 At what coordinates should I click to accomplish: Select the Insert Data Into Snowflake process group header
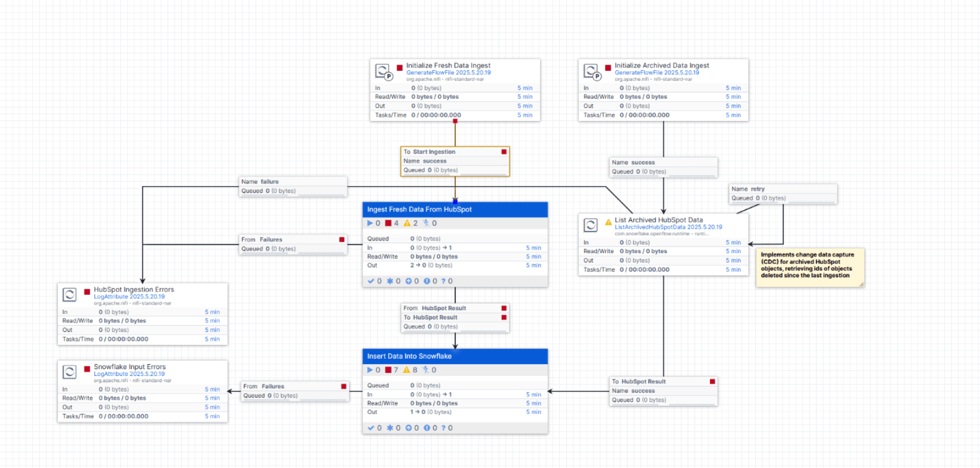[455, 356]
